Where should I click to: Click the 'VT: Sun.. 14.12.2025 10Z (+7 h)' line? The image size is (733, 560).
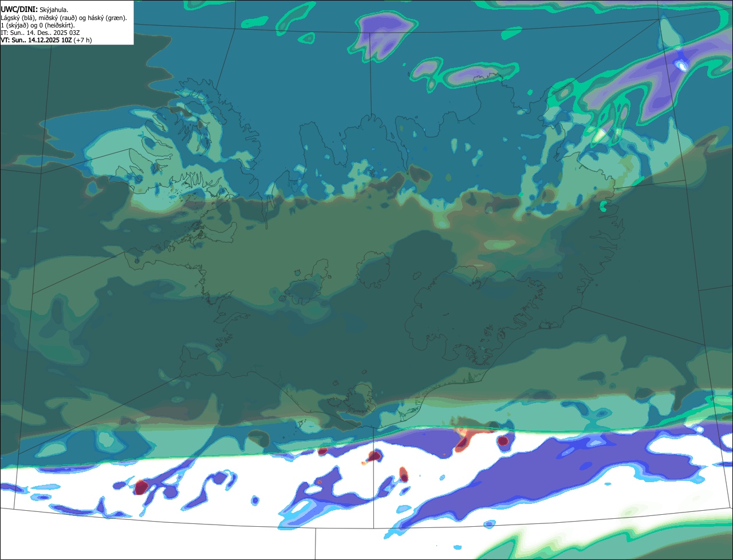(46, 40)
